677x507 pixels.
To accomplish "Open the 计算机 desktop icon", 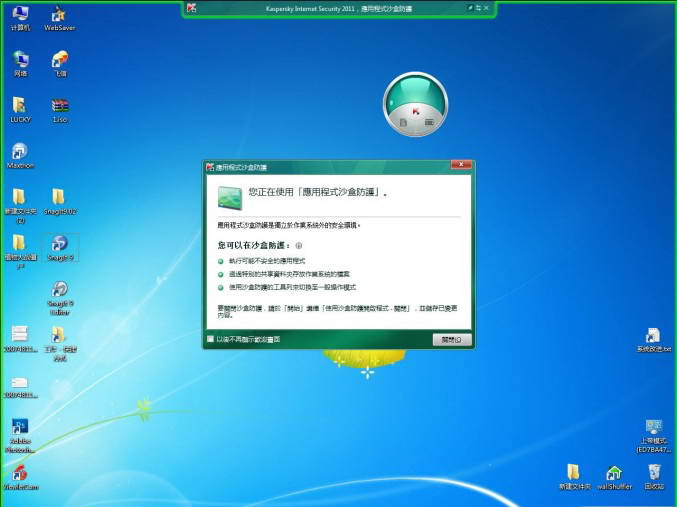I will (x=20, y=18).
